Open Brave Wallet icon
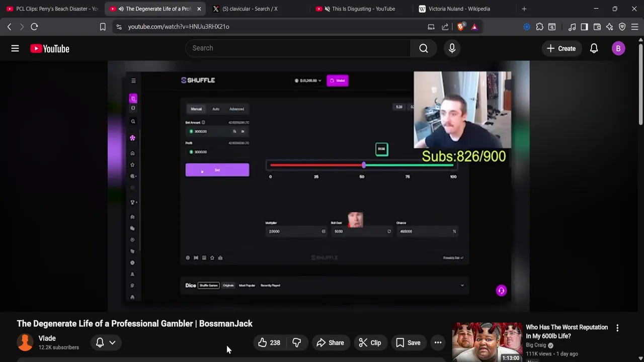This screenshot has width=644, height=362. pyautogui.click(x=597, y=27)
